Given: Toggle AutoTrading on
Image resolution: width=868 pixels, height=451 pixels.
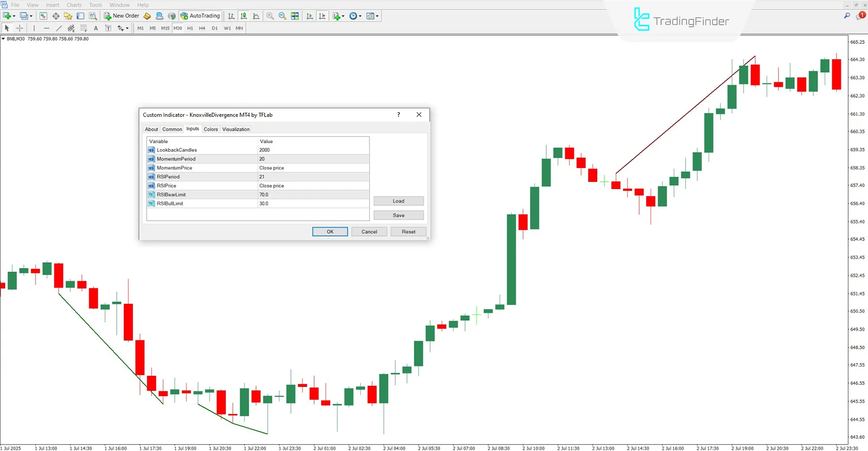Looking at the screenshot, I should (x=200, y=16).
